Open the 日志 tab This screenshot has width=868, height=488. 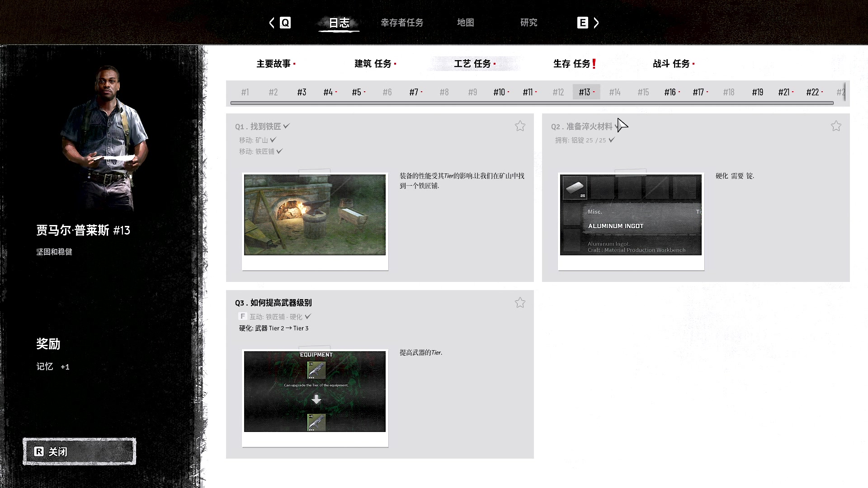click(x=339, y=23)
